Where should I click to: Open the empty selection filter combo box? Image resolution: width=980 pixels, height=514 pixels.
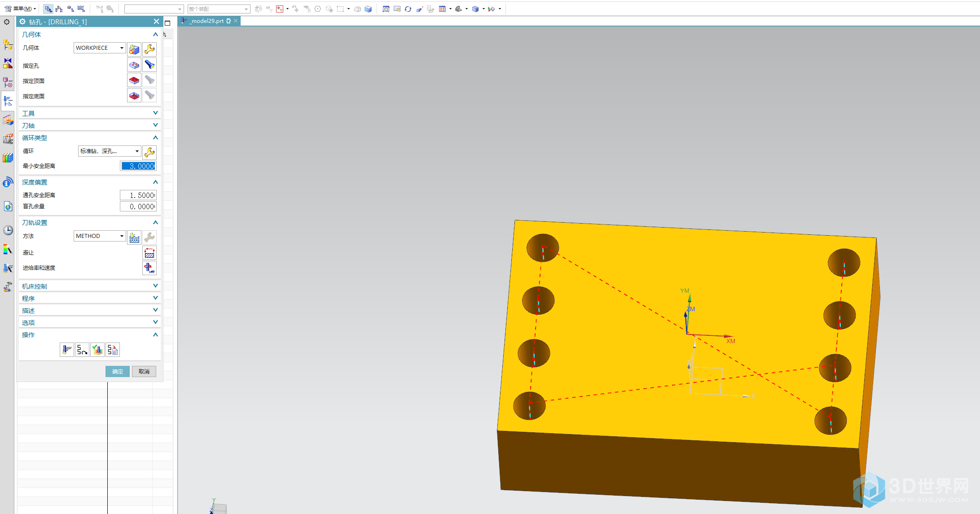point(154,9)
